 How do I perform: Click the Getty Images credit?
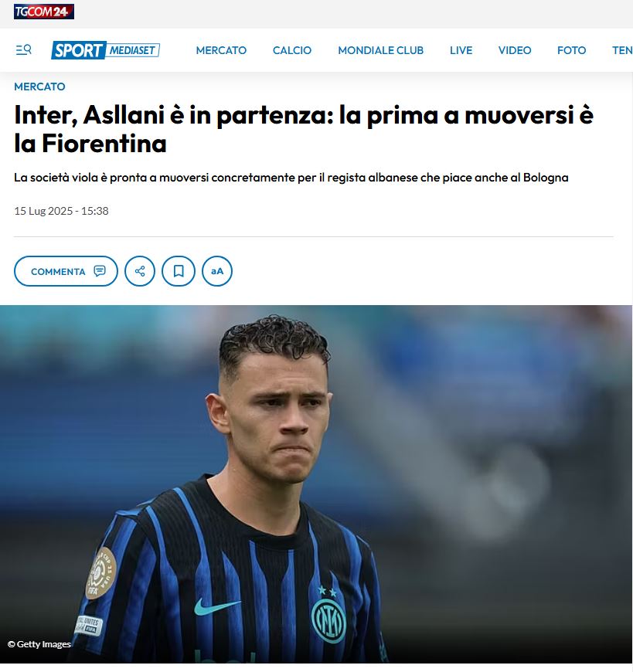click(39, 644)
